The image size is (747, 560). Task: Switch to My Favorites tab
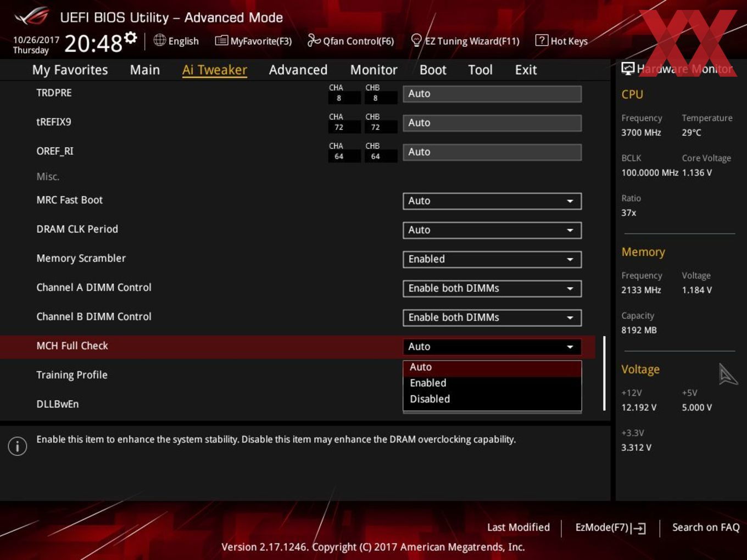(70, 70)
